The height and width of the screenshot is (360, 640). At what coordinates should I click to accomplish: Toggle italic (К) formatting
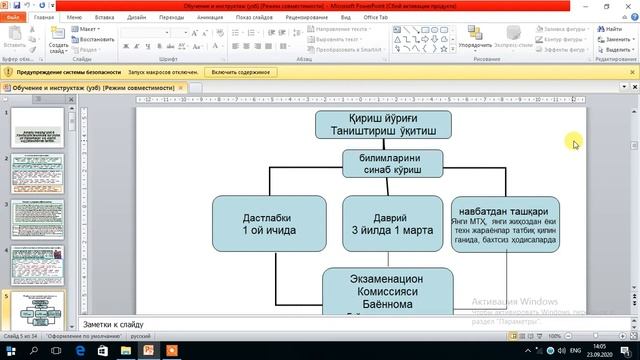(137, 47)
